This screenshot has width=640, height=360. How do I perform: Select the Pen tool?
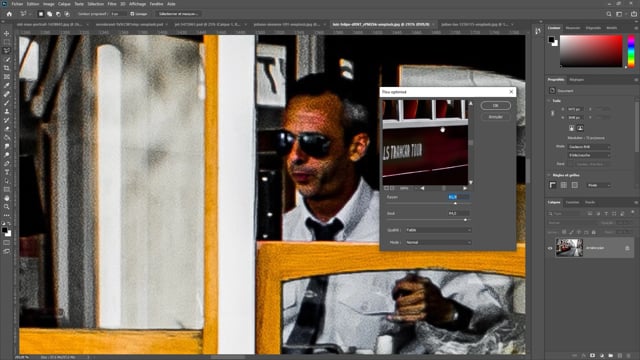click(x=7, y=164)
